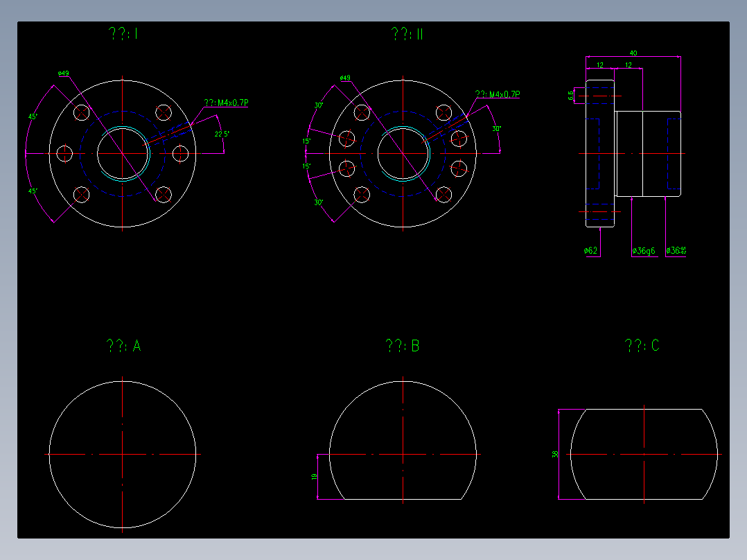Select the ø49 dimension in view II

click(345, 78)
